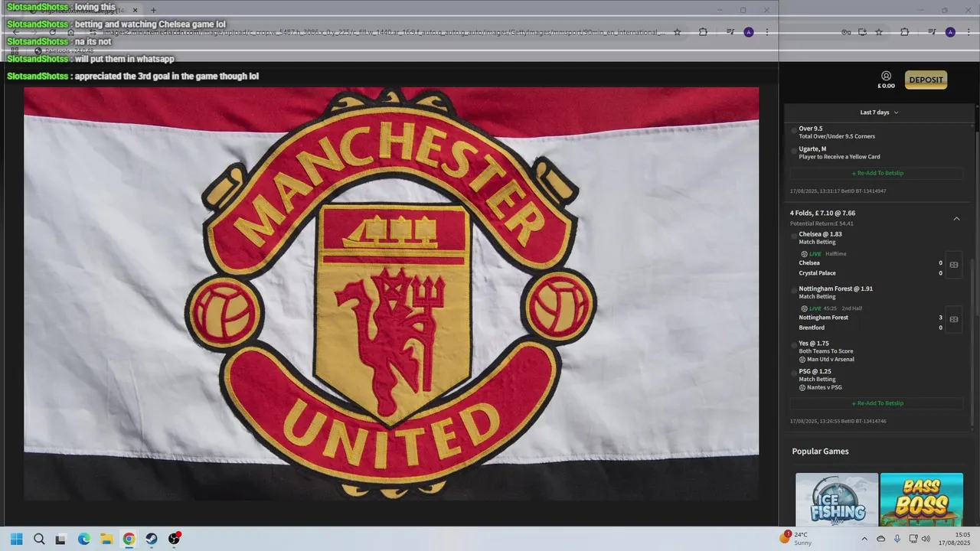This screenshot has height=551, width=980.
Task: Click 'Chelsea @ 1.83' selection
Action: tap(820, 234)
